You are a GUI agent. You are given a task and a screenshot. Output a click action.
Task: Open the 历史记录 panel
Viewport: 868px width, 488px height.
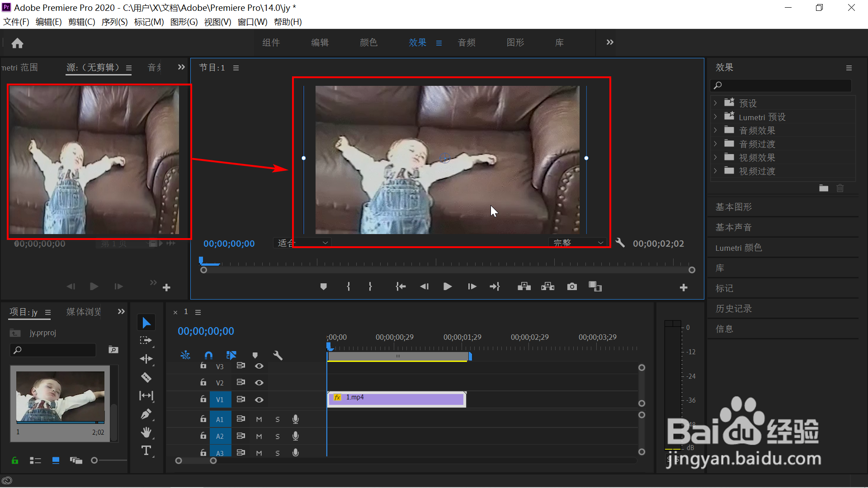point(733,309)
